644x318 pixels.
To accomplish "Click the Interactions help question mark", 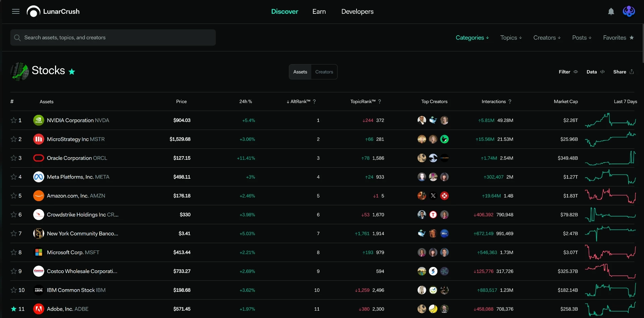I will point(510,101).
